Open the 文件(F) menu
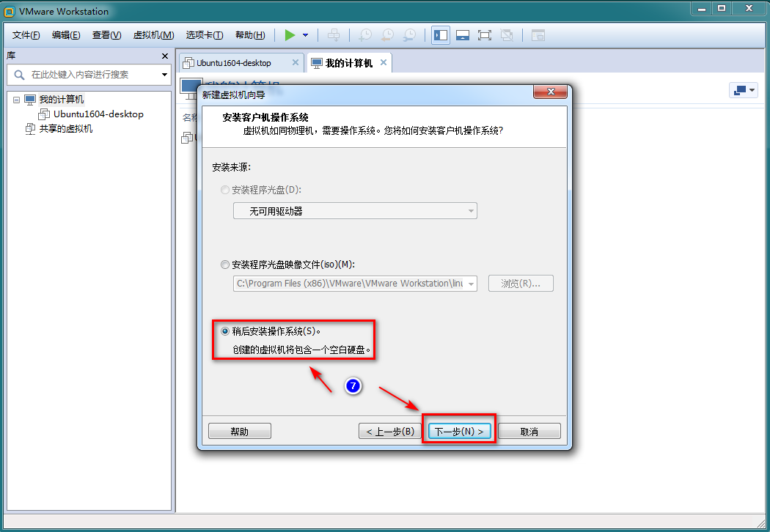 coord(26,35)
